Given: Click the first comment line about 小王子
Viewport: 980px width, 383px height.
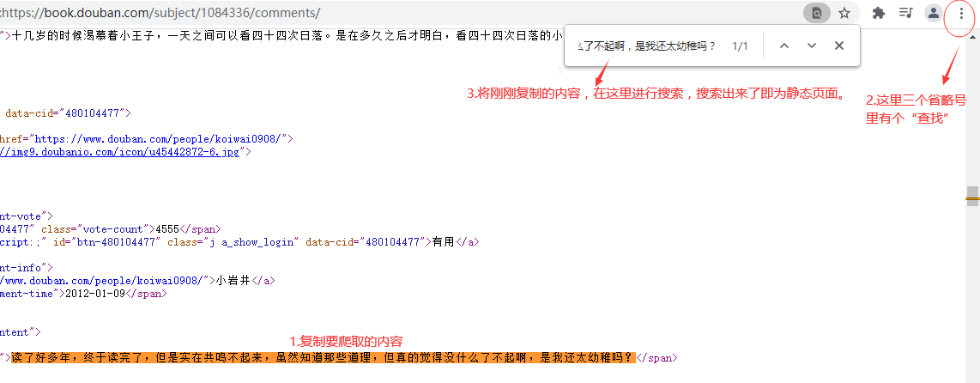Looking at the screenshot, I should pos(287,36).
